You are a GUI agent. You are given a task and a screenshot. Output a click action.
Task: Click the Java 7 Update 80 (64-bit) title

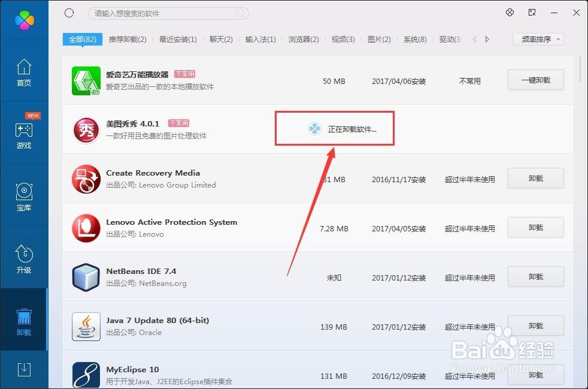pos(157,320)
